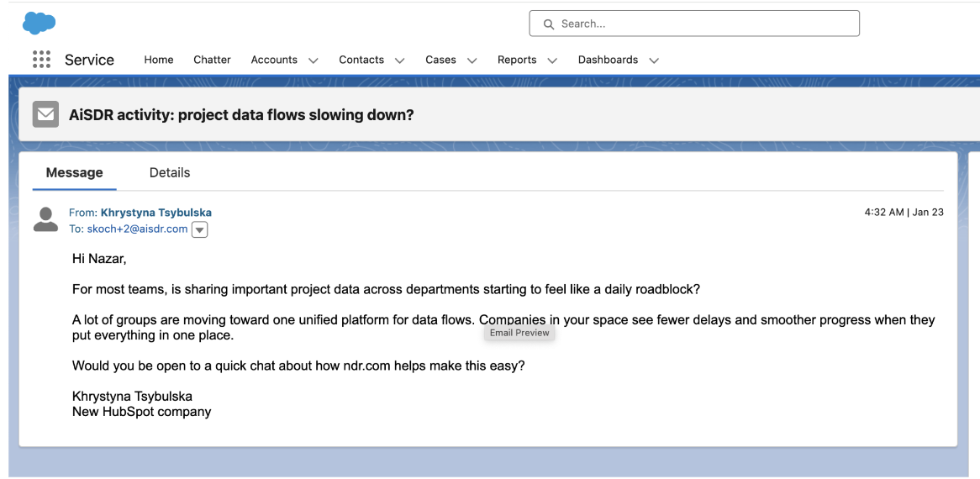Open the Home tab
The image size is (980, 479).
[159, 60]
